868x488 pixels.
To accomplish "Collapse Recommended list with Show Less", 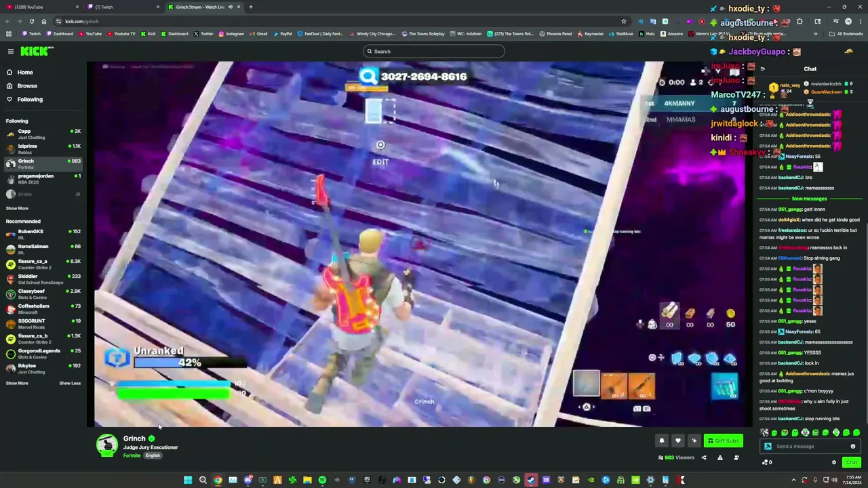I will click(70, 383).
